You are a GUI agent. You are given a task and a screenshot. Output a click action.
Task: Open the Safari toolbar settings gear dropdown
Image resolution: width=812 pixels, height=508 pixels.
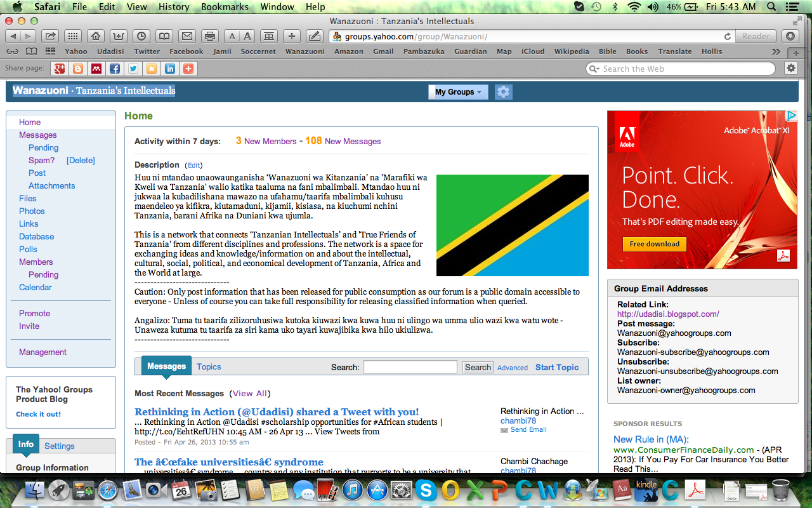click(791, 69)
